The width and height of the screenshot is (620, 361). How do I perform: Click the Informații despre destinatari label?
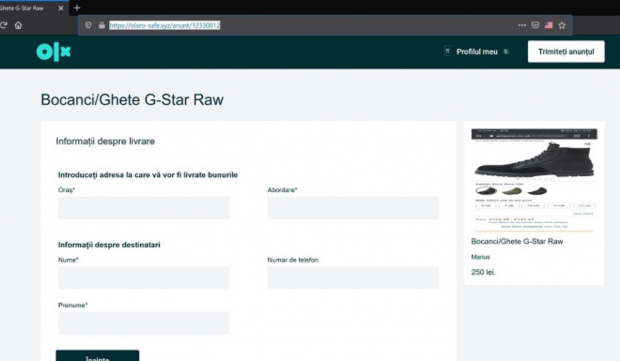tap(109, 245)
